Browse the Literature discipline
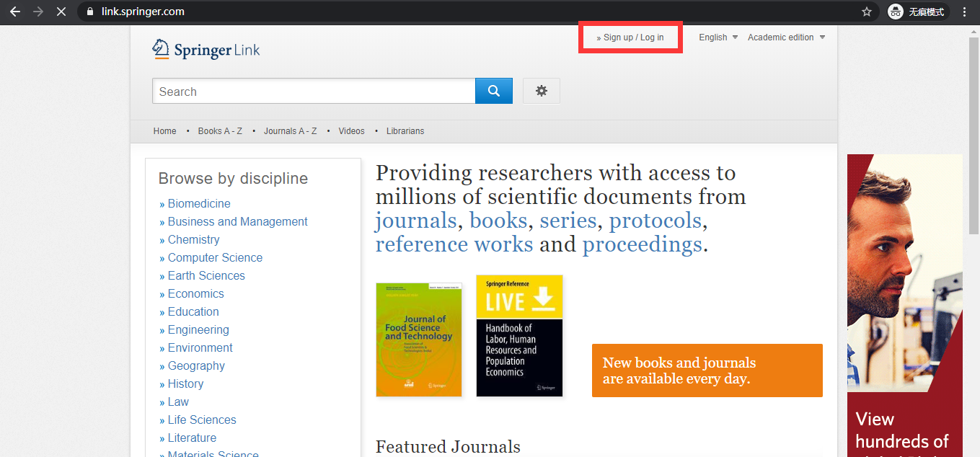This screenshot has width=980, height=457. pos(192,438)
